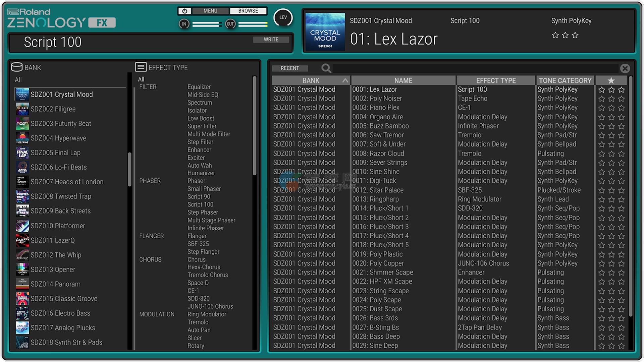Choose SDZ014 Panoram bank name
Viewport: 644px width, 362px height.
[56, 284]
